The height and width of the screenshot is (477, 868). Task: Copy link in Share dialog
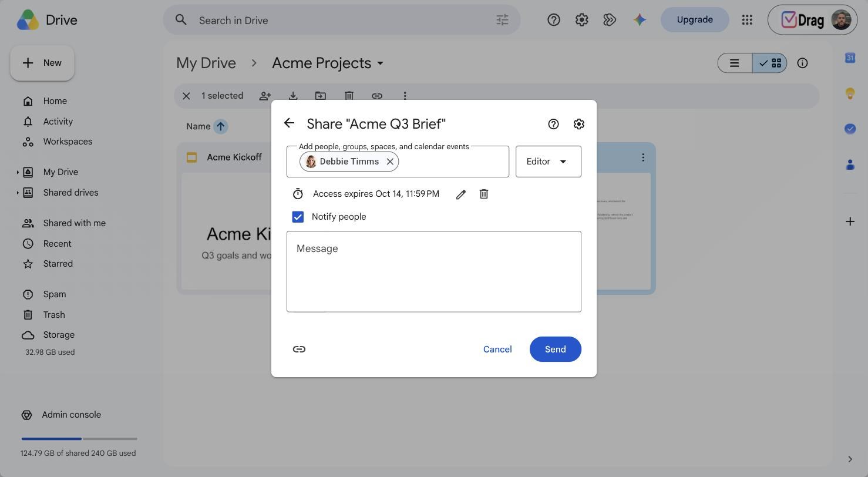(299, 349)
